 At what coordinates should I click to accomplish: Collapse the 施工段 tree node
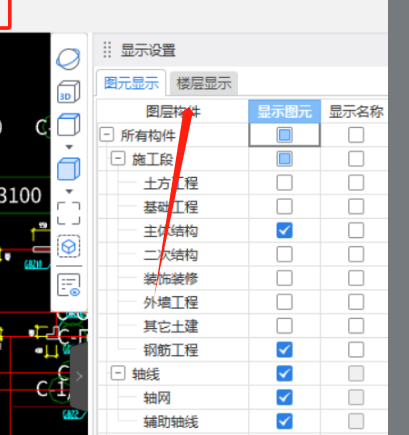118,159
